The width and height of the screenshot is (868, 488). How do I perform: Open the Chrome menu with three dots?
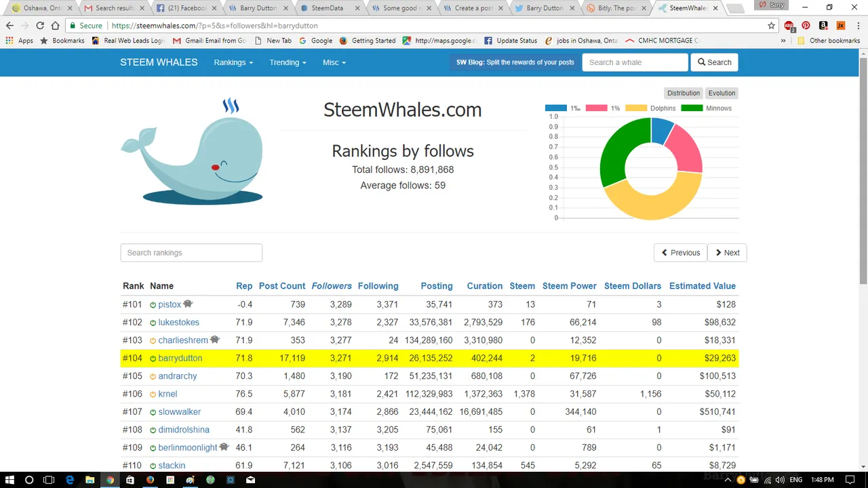[x=858, y=26]
